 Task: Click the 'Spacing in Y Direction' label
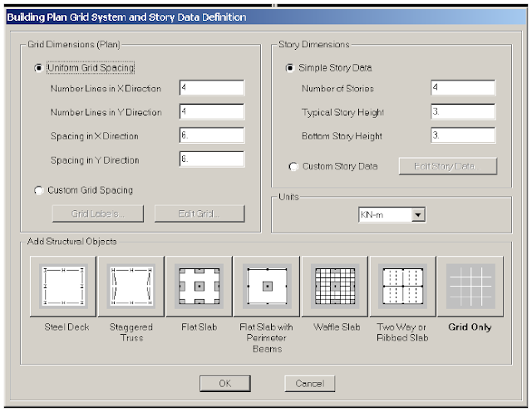[95, 160]
